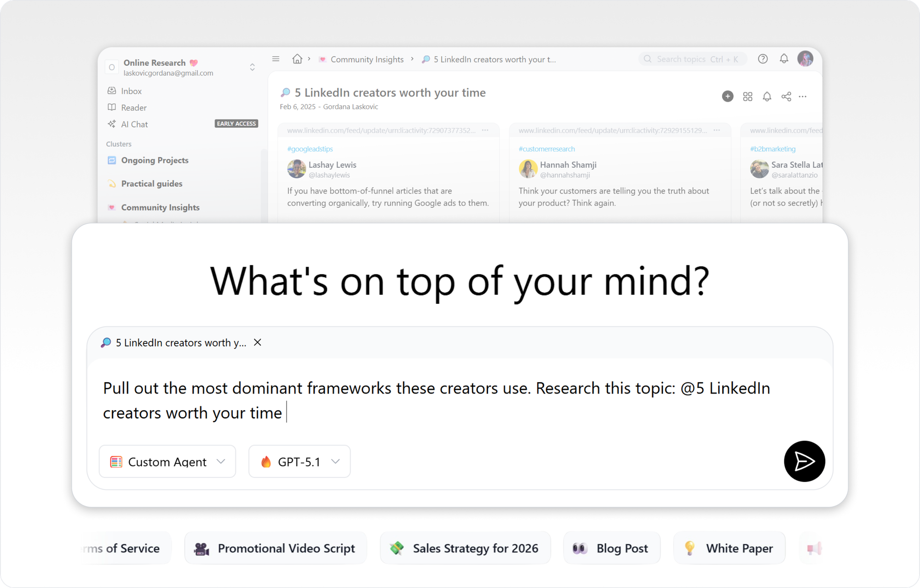Expand the Online Research workspace switcher
920x588 pixels.
click(252, 67)
